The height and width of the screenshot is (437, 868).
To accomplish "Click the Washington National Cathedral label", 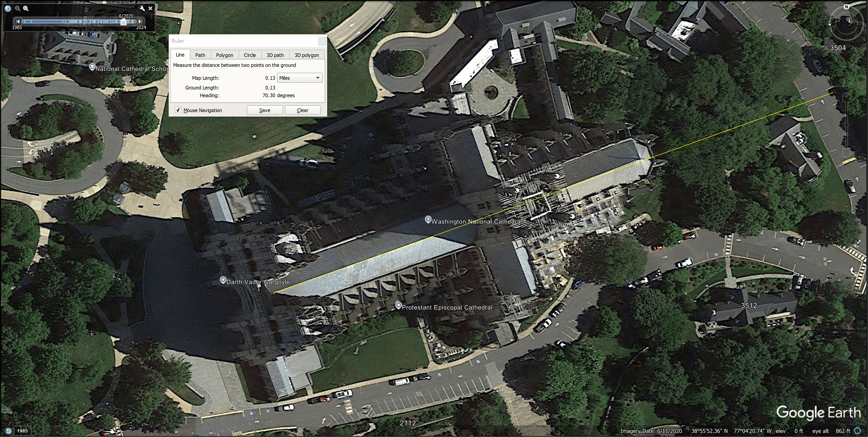I will 477,221.
